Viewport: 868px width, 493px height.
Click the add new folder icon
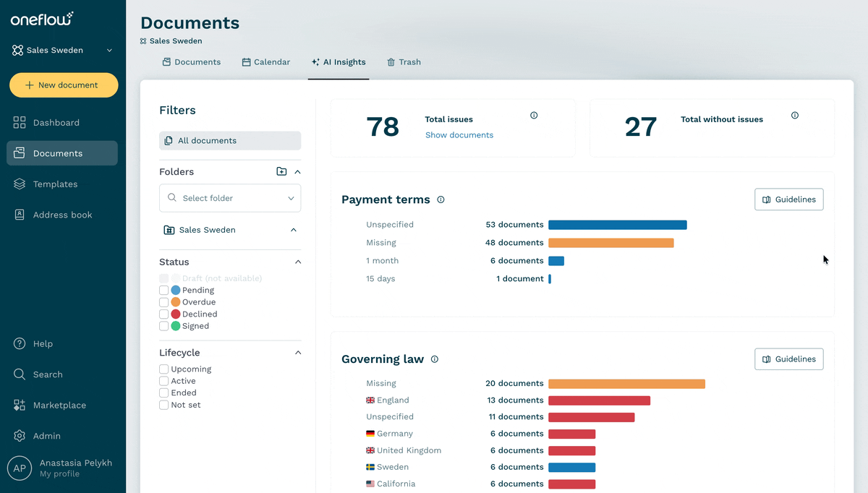point(281,171)
